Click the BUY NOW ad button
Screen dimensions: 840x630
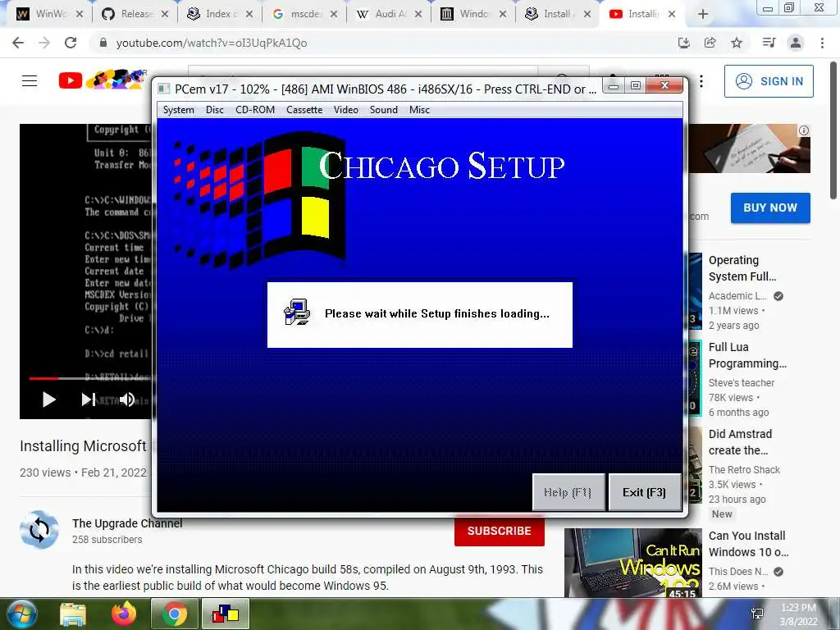[x=770, y=208]
